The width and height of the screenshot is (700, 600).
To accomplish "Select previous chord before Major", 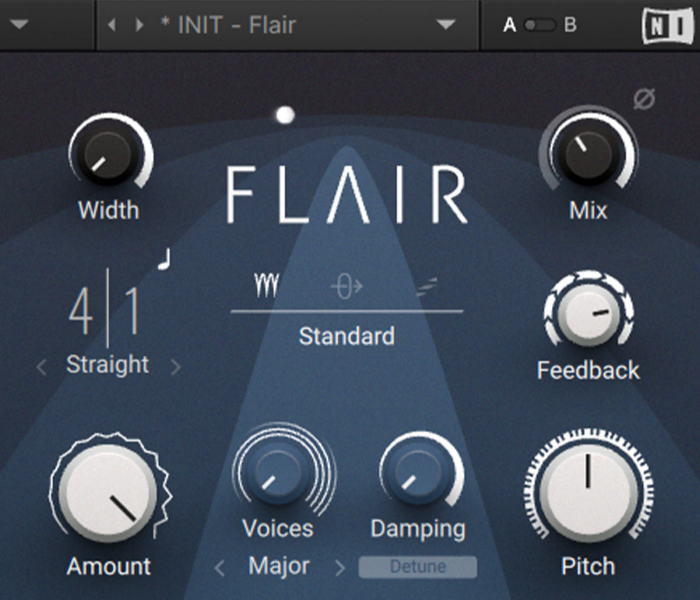I will click(x=219, y=567).
